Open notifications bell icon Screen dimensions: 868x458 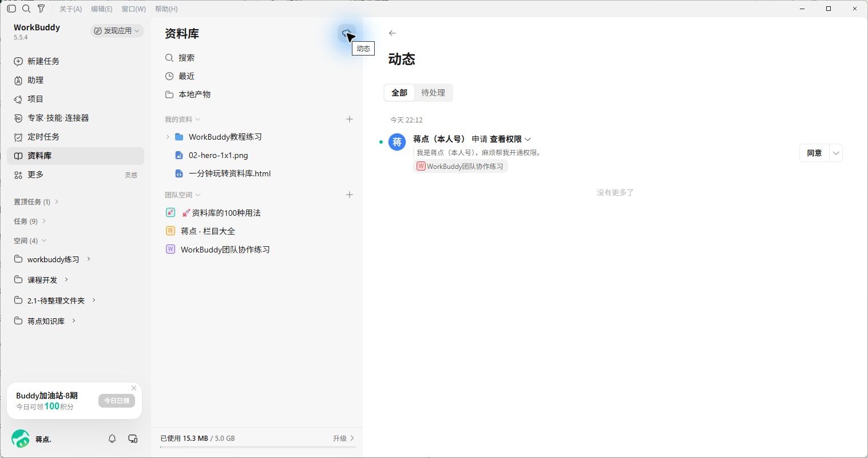pyautogui.click(x=112, y=439)
